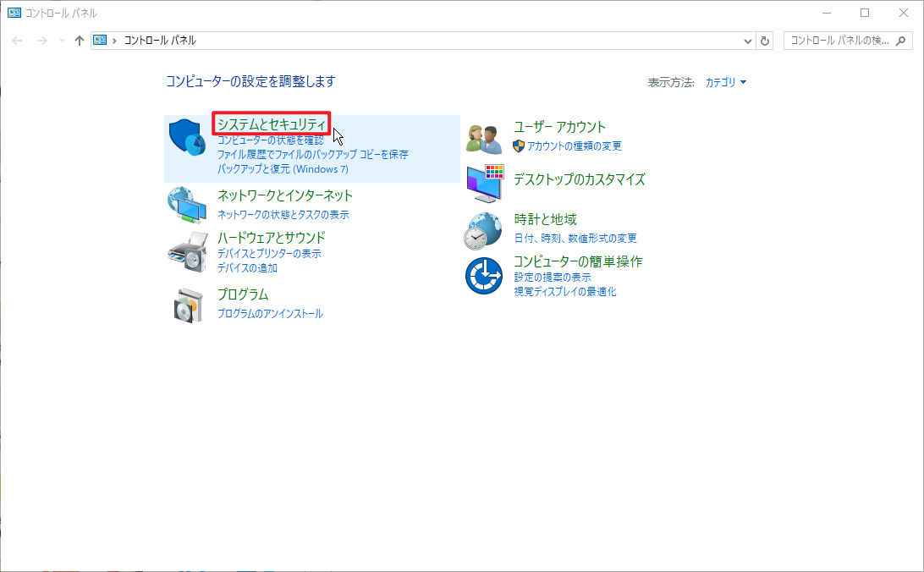The image size is (924, 572).
Task: Click the Hardware and Sound printer icon
Action: (x=188, y=250)
